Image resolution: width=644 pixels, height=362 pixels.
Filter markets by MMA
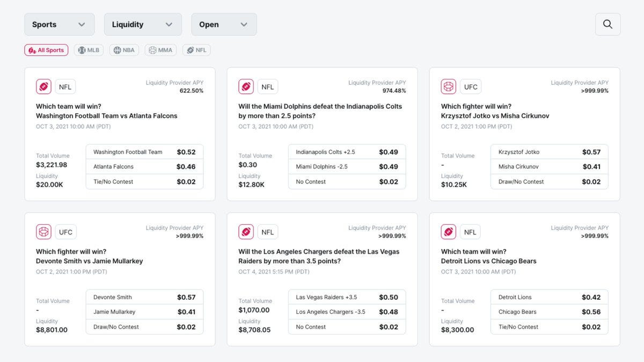click(x=160, y=50)
